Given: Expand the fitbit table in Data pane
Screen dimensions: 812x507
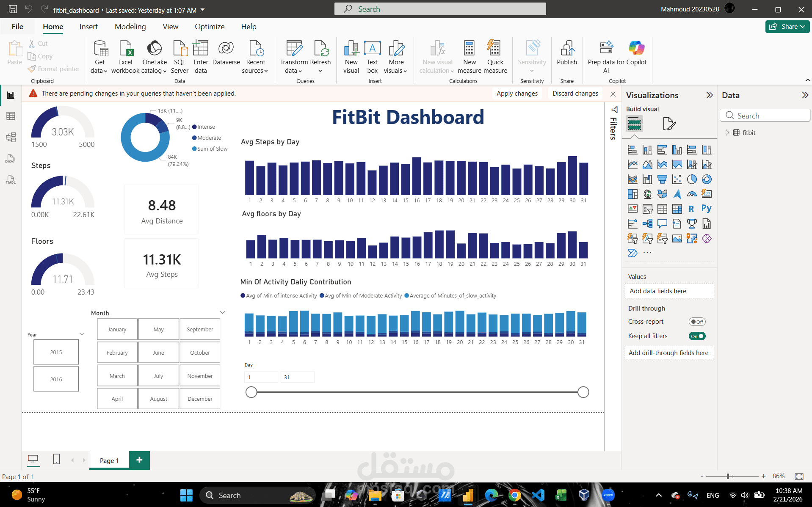Looking at the screenshot, I should [x=727, y=132].
